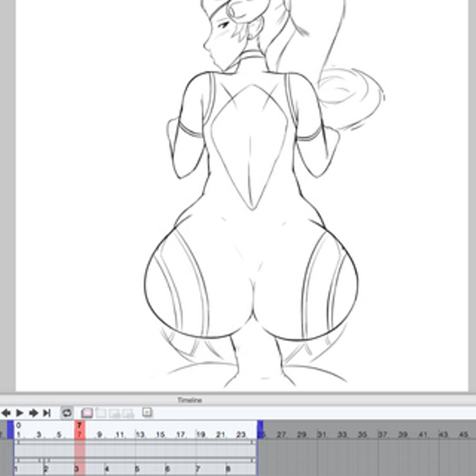Viewport: 476px width, 476px height.
Task: Advance to the next frame
Action: 33,413
